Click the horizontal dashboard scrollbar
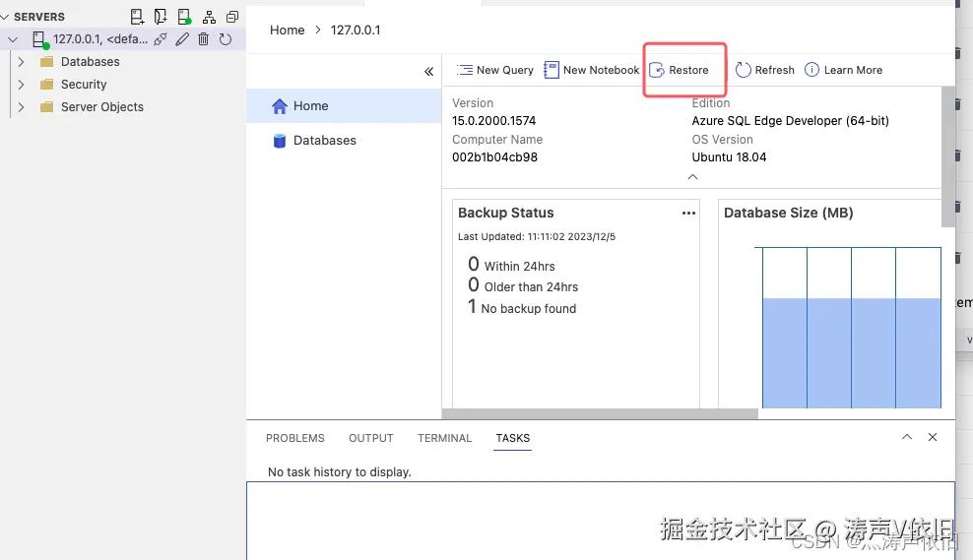Image resolution: width=973 pixels, height=560 pixels. (600, 413)
